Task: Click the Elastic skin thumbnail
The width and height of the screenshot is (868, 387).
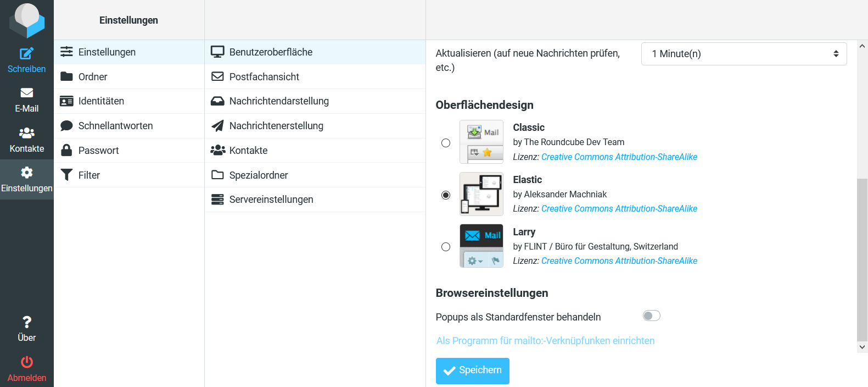Action: [x=481, y=194]
